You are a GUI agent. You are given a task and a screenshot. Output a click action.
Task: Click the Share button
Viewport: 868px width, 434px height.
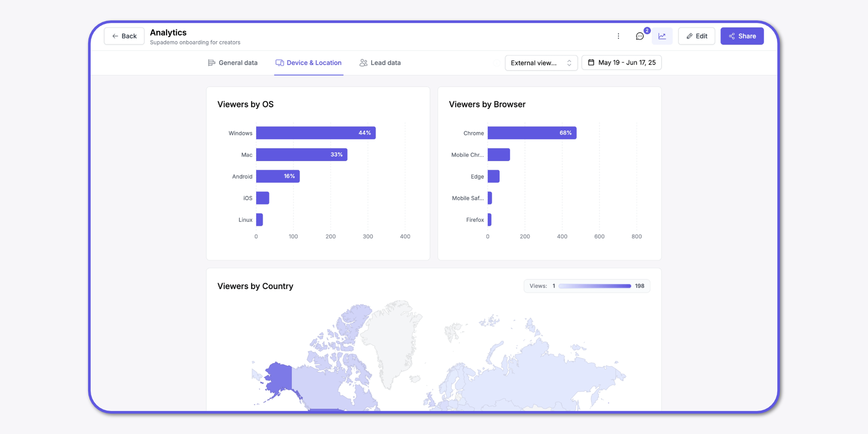pos(742,36)
